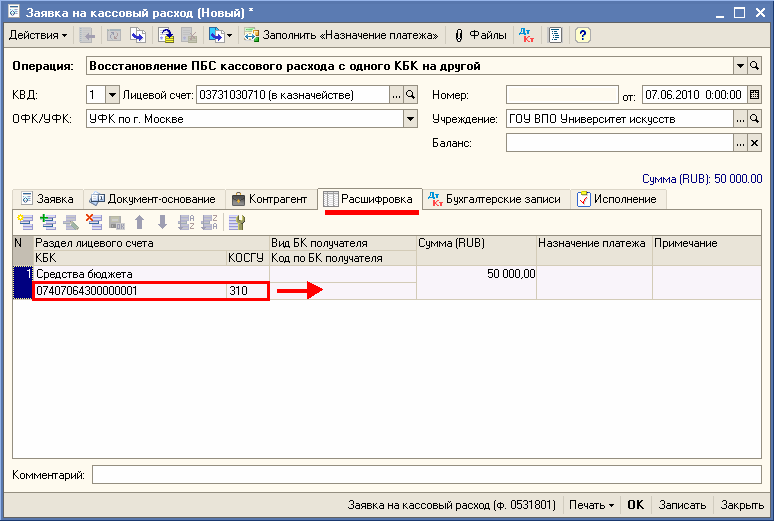
Task: Click the Баланс input field
Action: [619, 143]
